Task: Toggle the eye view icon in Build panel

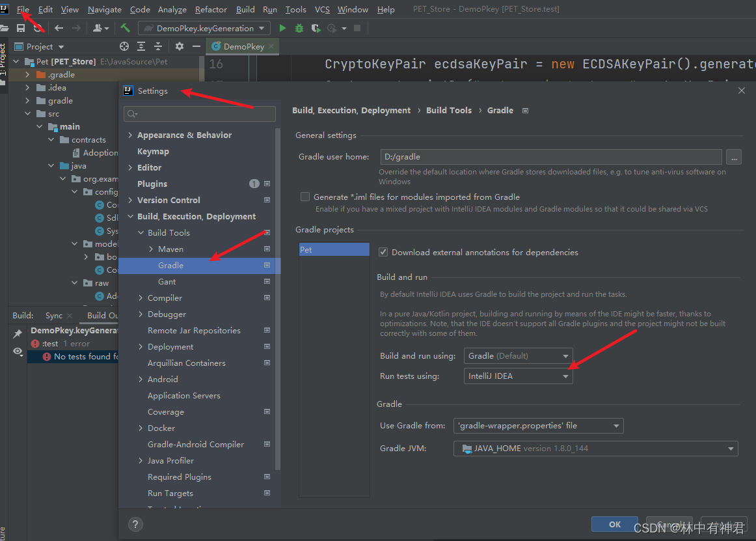Action: pos(18,352)
